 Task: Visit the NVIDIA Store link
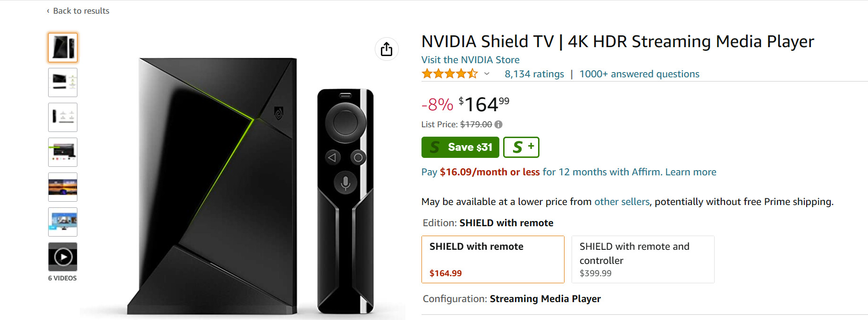point(470,60)
